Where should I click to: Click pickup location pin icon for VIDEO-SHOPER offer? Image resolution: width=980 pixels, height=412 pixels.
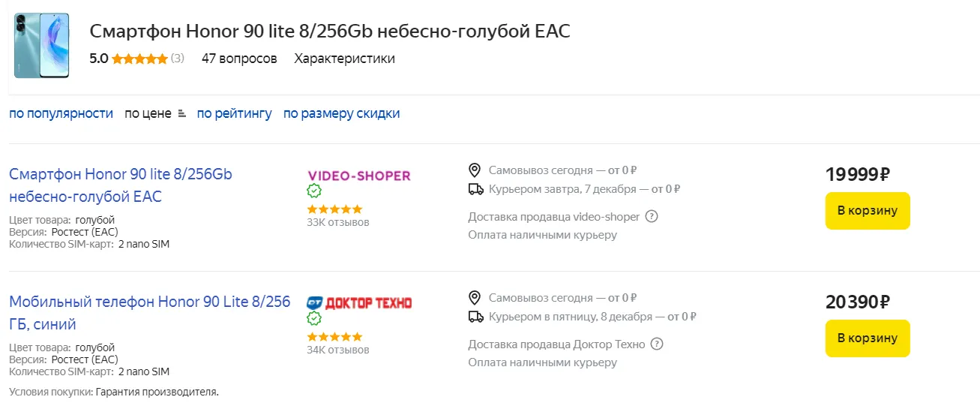pyautogui.click(x=474, y=170)
